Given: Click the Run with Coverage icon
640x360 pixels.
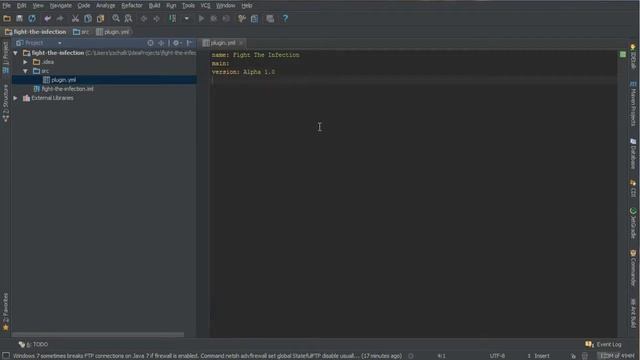Looking at the screenshot, I should point(226,18).
